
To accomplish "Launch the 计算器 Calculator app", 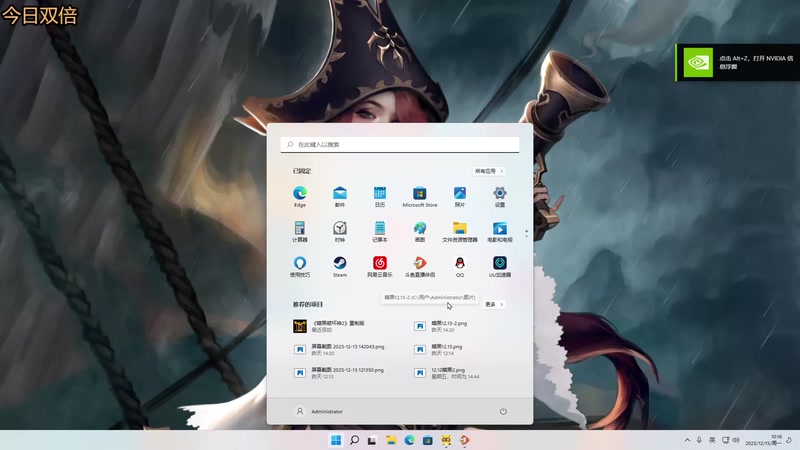I will point(299,231).
